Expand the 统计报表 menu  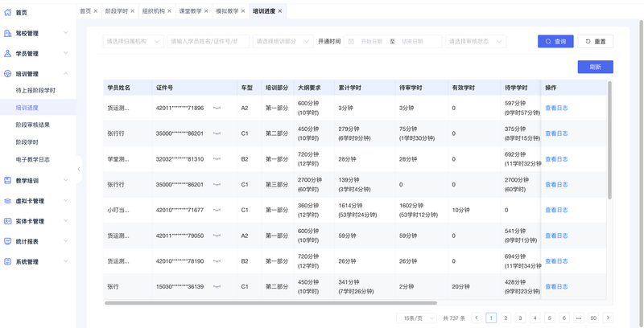tap(66, 241)
